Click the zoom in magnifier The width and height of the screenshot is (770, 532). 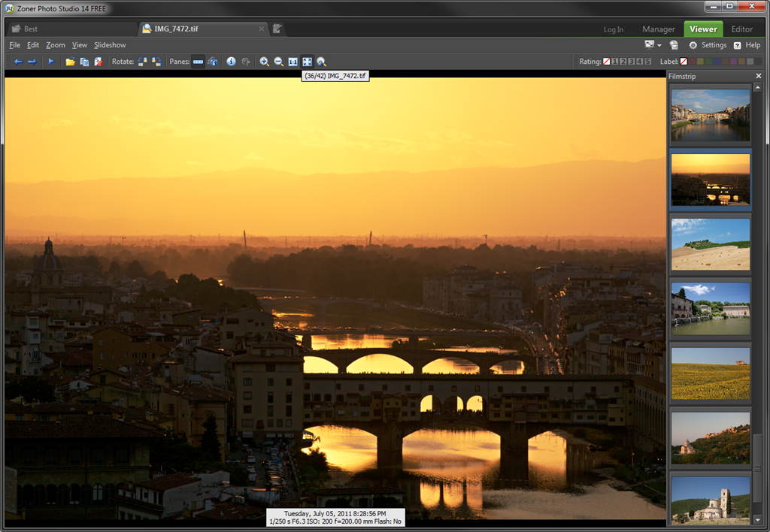click(x=264, y=62)
